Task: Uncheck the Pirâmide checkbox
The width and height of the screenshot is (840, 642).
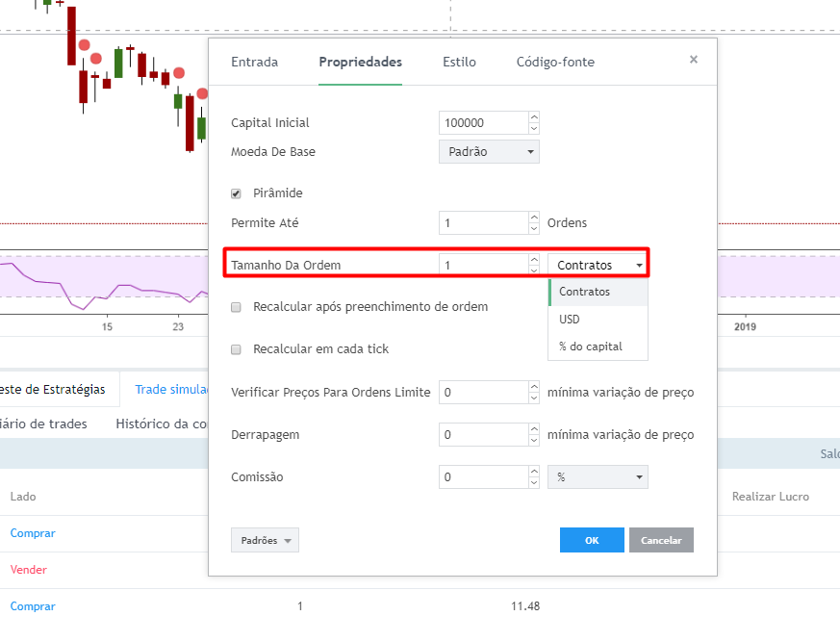Action: (x=236, y=193)
